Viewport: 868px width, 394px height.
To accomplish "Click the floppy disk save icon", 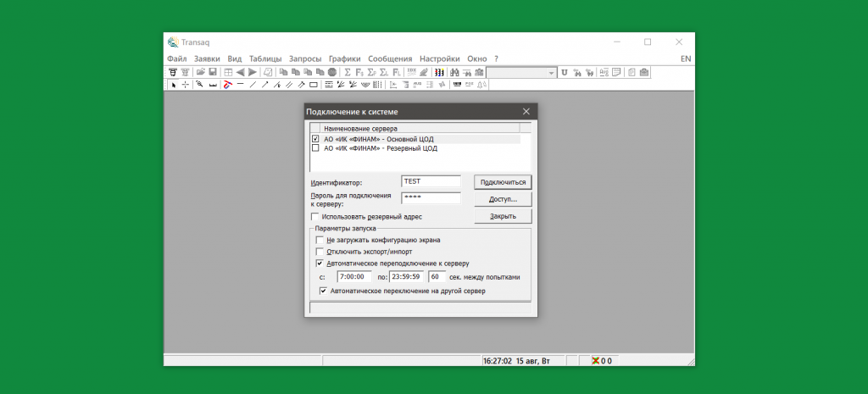I will 213,73.
